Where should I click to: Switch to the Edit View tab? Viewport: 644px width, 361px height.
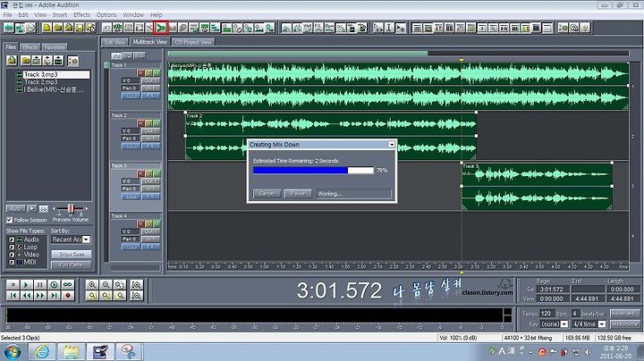[x=115, y=42]
